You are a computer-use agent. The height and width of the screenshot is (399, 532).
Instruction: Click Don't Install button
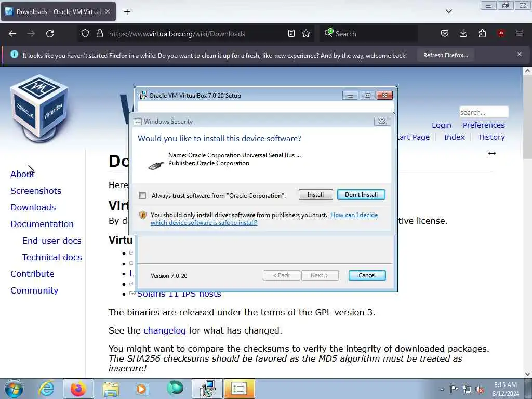click(x=361, y=195)
